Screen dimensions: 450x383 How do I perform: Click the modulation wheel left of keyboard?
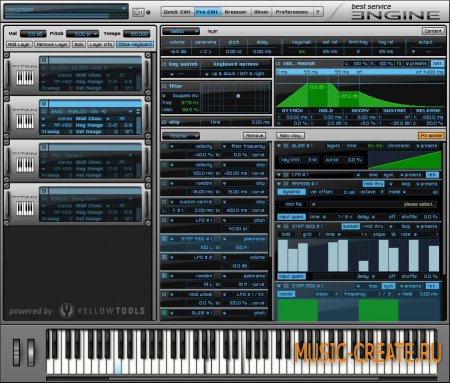(x=31, y=352)
